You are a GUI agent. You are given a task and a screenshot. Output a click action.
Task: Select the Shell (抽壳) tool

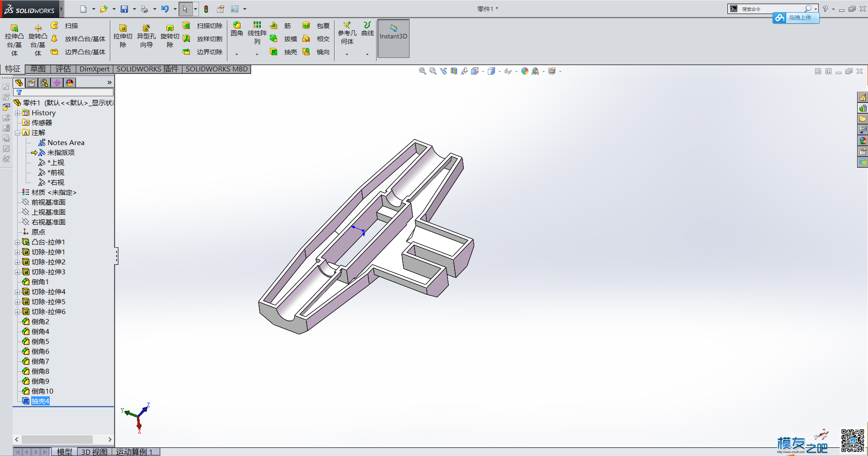coord(283,52)
